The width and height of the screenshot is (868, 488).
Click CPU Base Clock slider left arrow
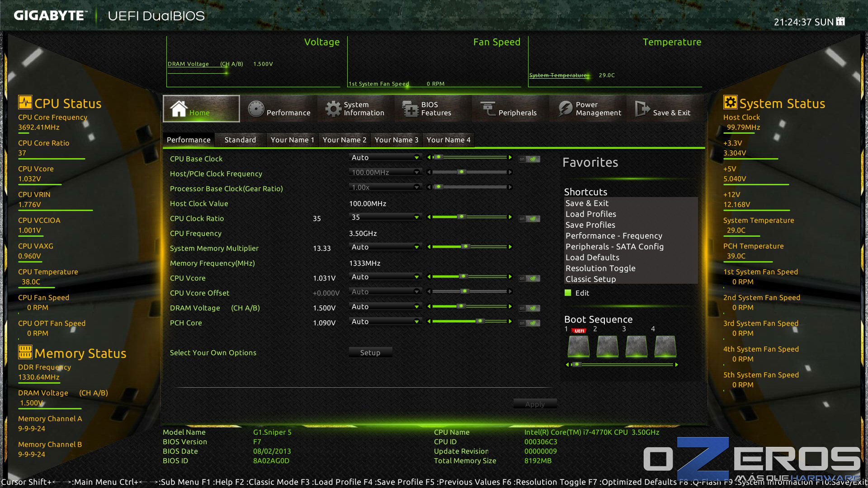click(x=429, y=157)
